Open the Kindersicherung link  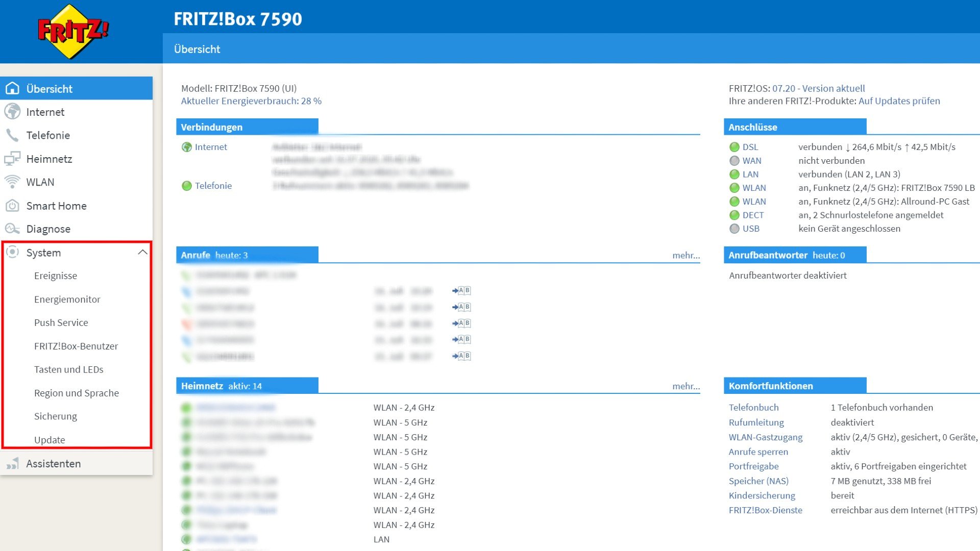[762, 495]
